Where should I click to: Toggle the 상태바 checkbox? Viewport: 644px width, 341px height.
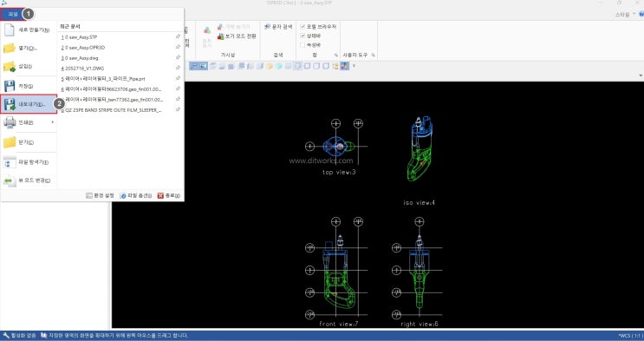pyautogui.click(x=302, y=36)
